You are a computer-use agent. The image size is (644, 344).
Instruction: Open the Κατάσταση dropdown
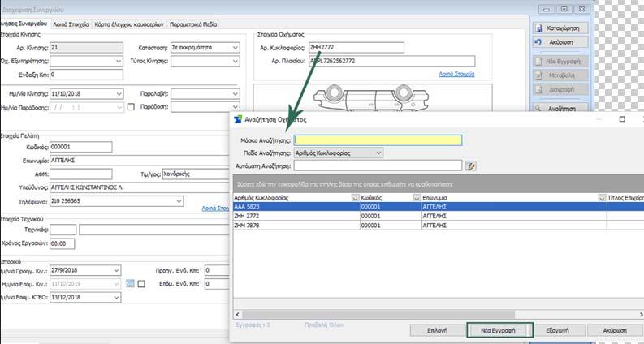pos(236,48)
